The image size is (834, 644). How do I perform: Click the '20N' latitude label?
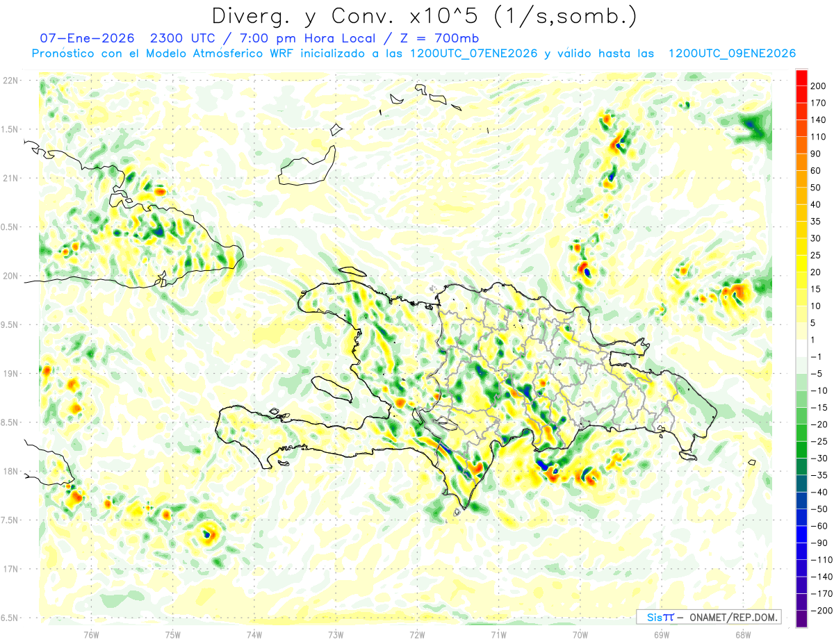click(9, 276)
